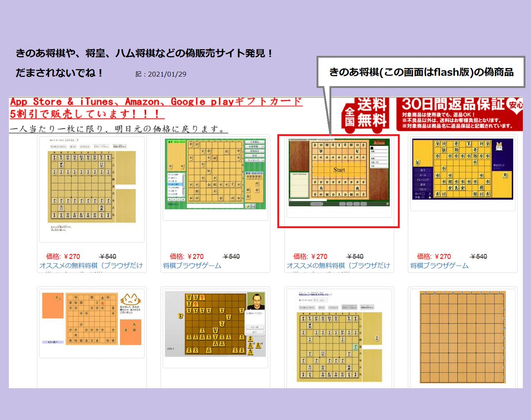Viewport: 531px width, 420px height.
Task: Open the green-background shogi game thumbnail
Action: (215, 173)
